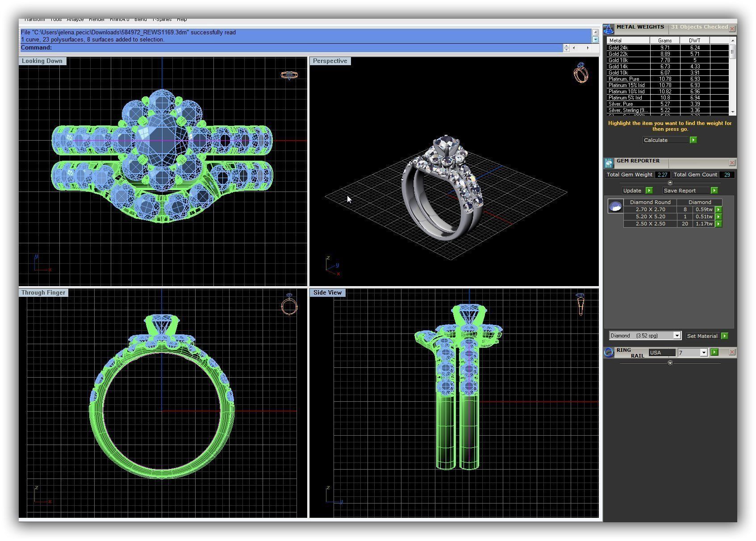Click command history scroll down arrow

point(595,39)
